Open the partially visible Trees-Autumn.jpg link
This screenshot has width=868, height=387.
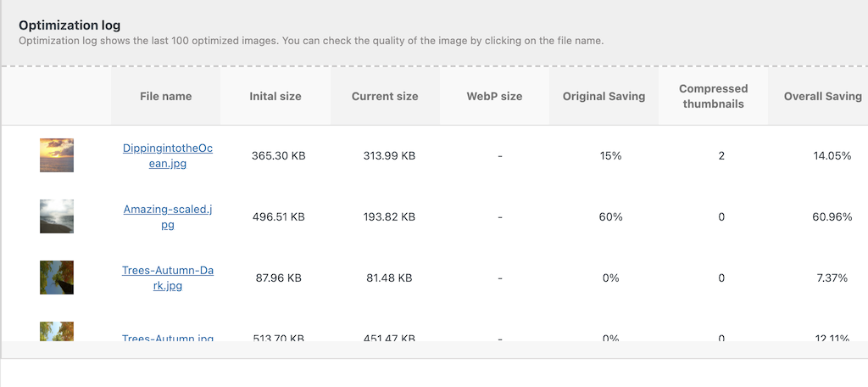pos(167,337)
